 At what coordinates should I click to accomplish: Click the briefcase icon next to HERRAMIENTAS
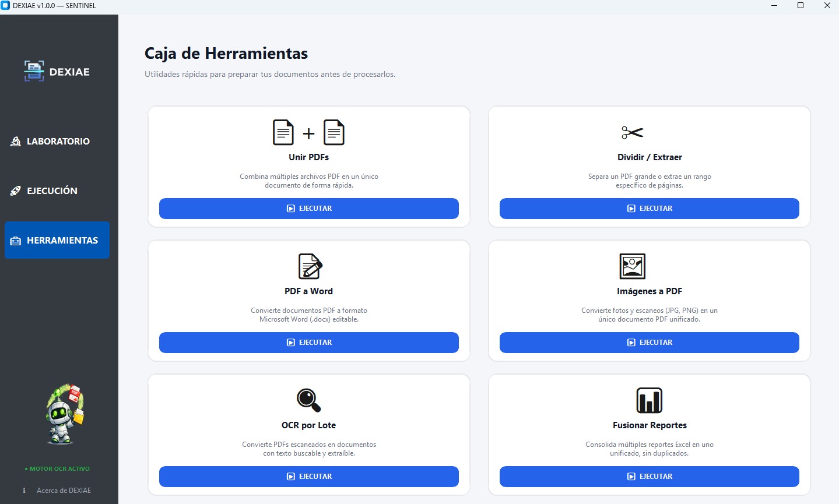tap(15, 240)
